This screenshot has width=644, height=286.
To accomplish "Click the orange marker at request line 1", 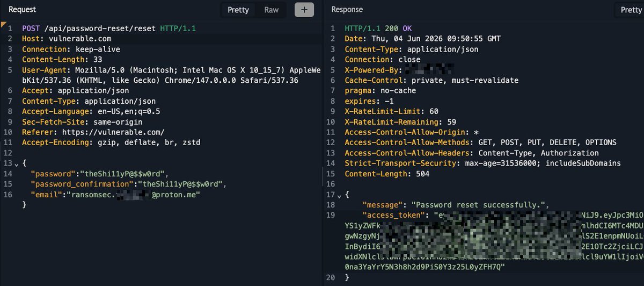I will [x=4, y=25].
